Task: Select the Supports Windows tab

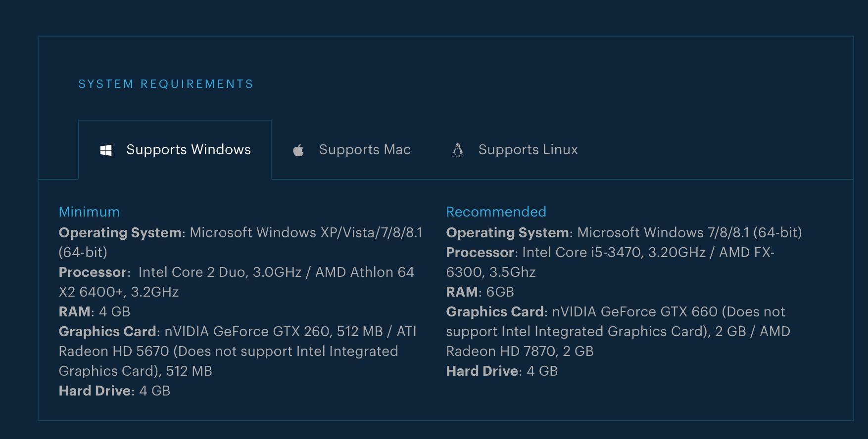Action: pos(175,150)
